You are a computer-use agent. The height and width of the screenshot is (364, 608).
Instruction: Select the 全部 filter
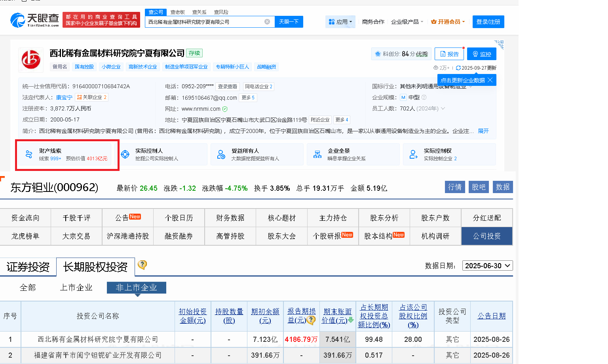click(x=28, y=288)
